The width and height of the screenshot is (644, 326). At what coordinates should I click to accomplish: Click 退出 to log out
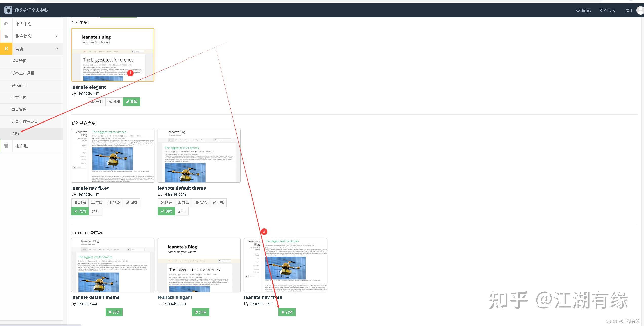point(628,10)
